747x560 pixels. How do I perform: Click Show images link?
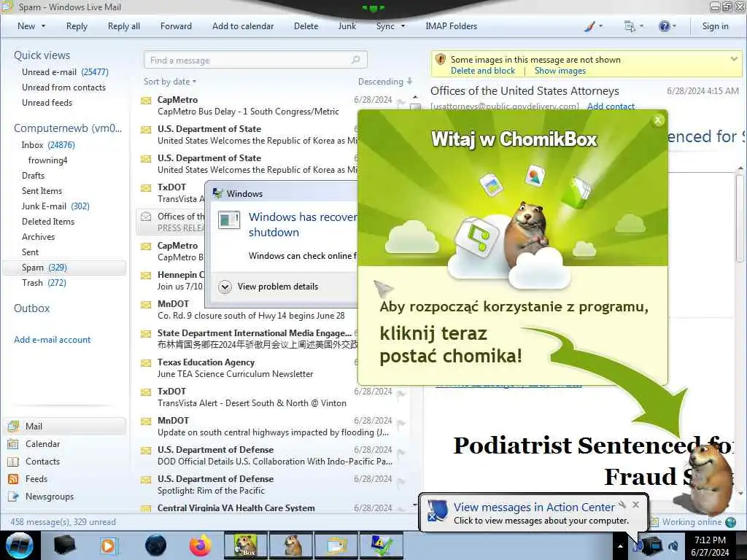(560, 71)
